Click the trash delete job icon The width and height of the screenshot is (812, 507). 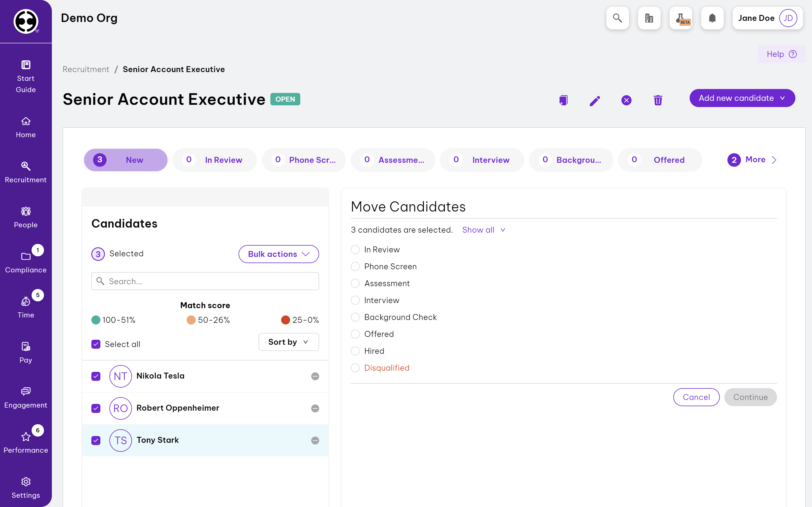click(658, 100)
